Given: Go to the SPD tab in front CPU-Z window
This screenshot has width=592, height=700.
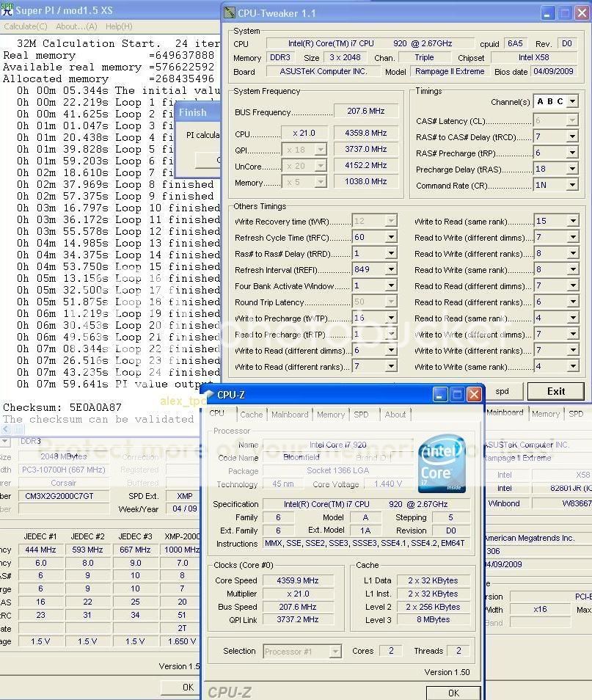Looking at the screenshot, I should [x=361, y=415].
